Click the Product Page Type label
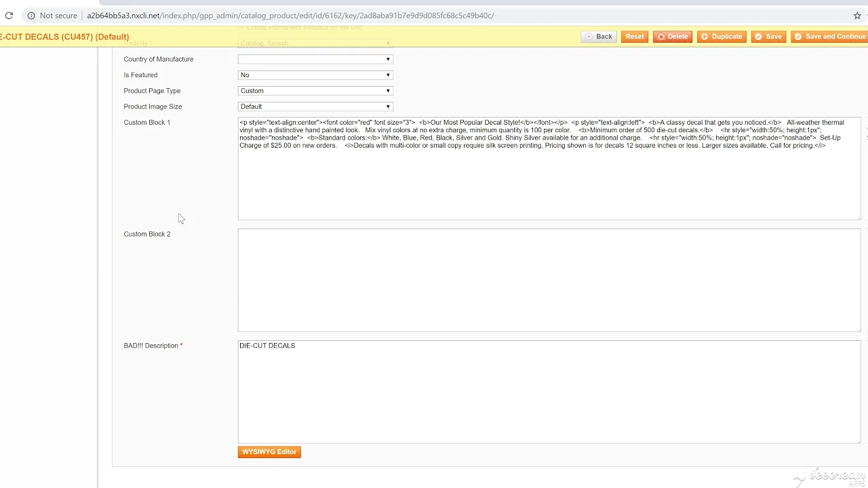The height and width of the screenshot is (488, 868). point(152,91)
